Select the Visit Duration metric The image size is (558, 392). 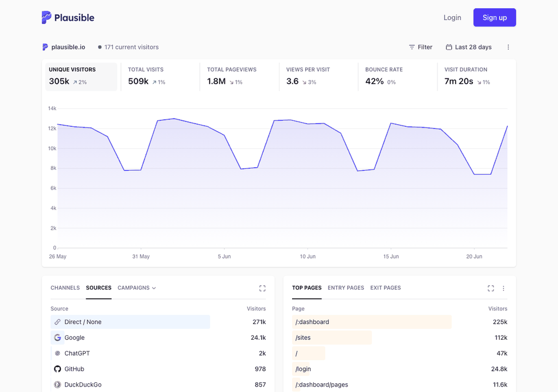[476, 77]
